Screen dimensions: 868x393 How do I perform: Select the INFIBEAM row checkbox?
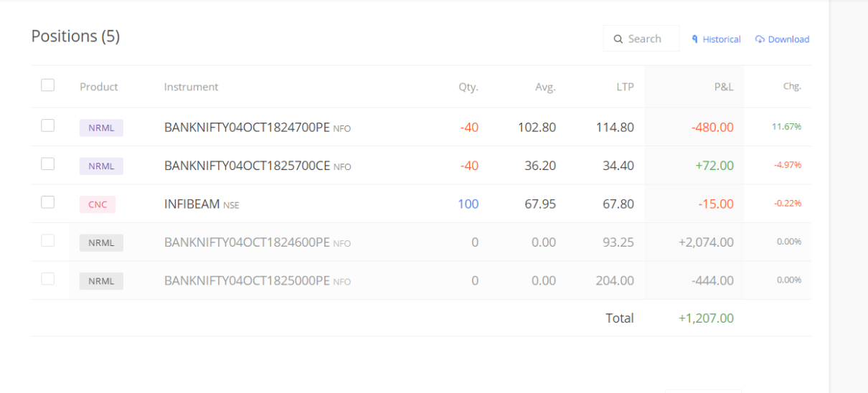47,202
